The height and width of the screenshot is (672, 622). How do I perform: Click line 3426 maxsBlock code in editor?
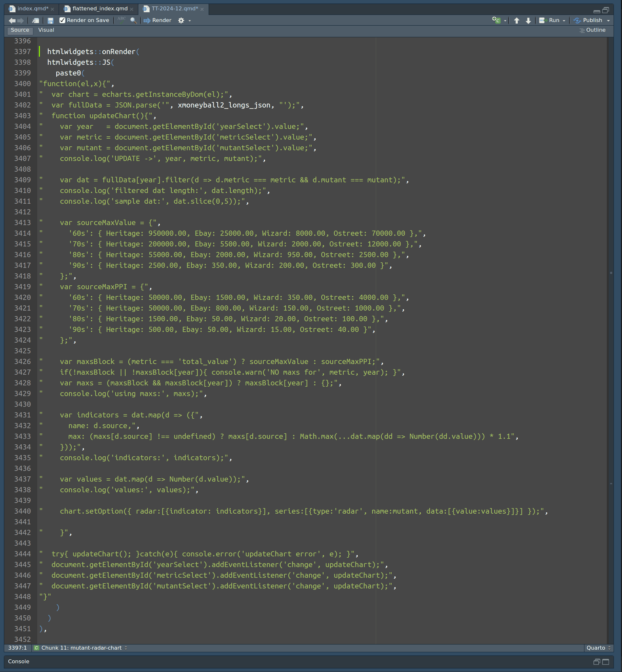pyautogui.click(x=222, y=362)
